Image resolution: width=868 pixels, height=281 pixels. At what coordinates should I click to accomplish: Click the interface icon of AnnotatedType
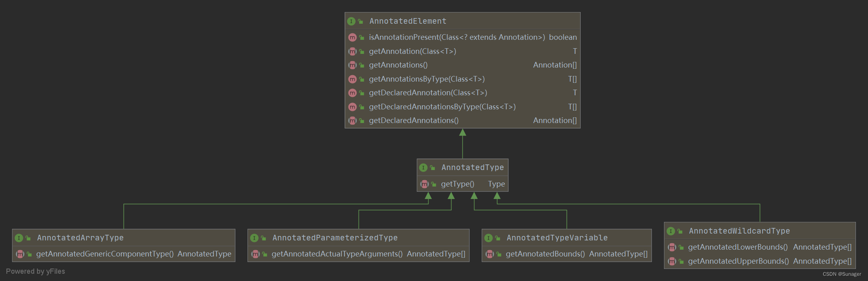click(423, 168)
